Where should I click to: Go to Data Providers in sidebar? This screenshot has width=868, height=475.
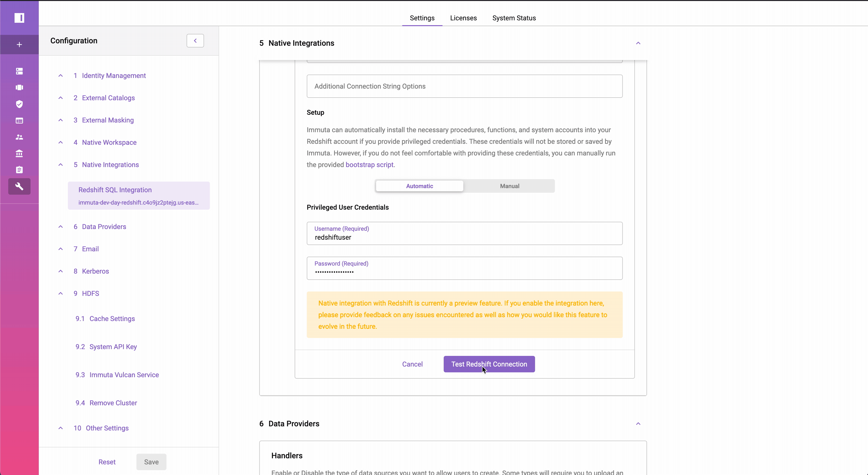(x=100, y=227)
